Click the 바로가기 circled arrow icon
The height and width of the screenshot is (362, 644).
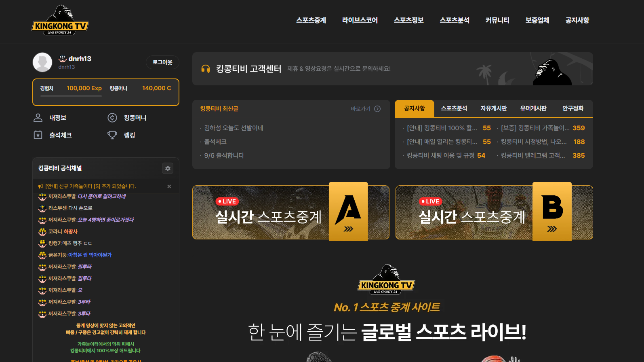tap(377, 109)
